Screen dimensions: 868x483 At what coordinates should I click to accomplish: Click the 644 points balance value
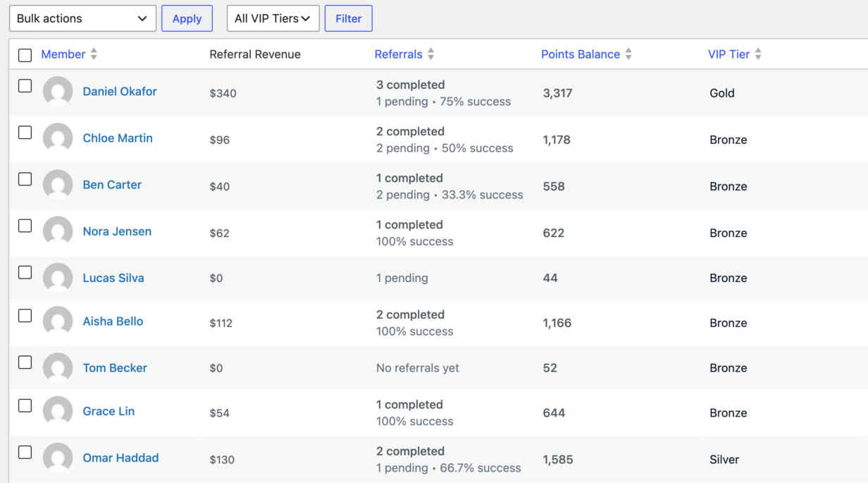[x=554, y=413]
